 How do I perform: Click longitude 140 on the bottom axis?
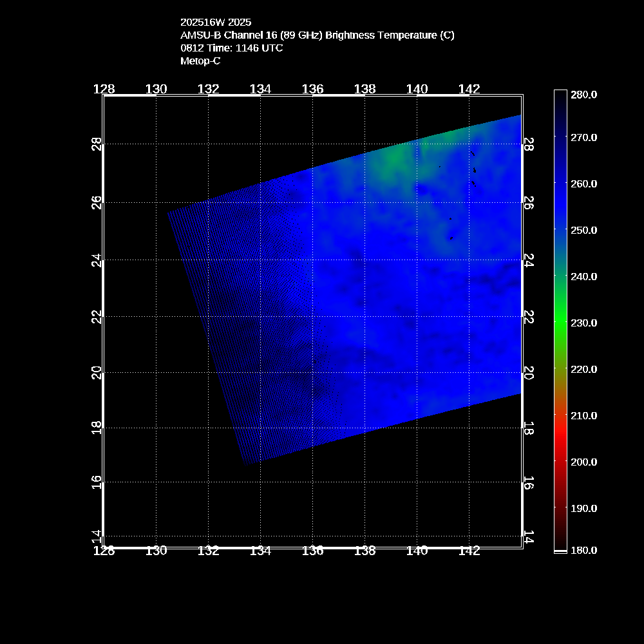click(x=417, y=551)
